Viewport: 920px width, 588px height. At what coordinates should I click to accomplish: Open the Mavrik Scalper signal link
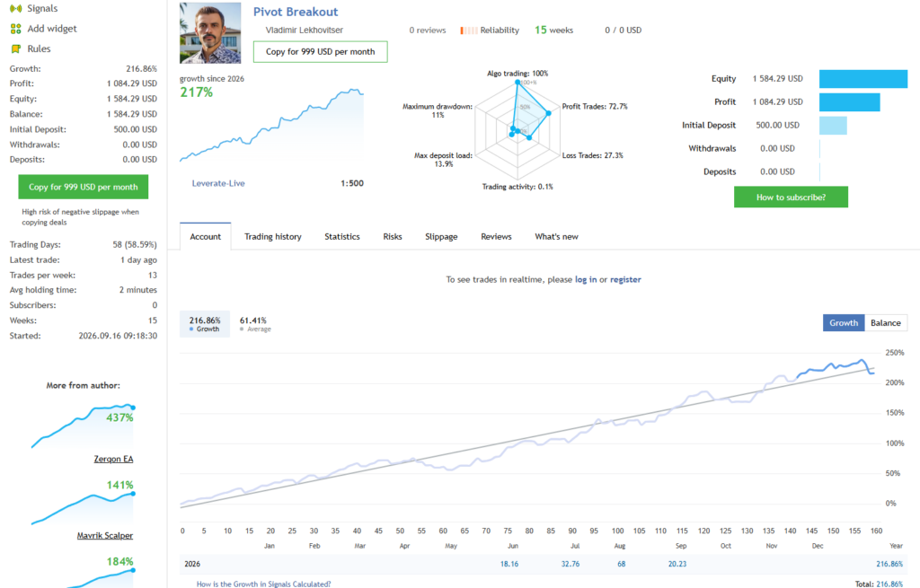pyautogui.click(x=105, y=535)
